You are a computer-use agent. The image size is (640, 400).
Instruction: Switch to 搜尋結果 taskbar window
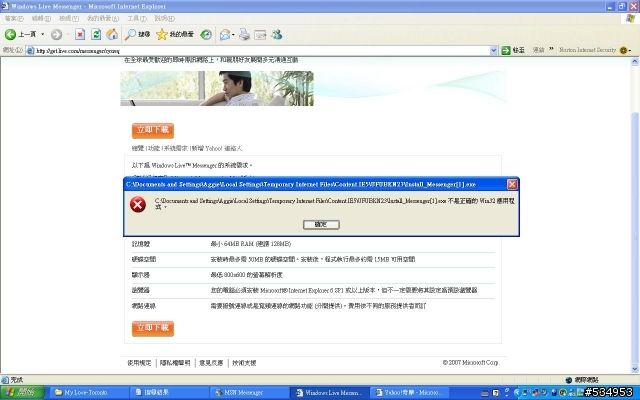click(169, 393)
